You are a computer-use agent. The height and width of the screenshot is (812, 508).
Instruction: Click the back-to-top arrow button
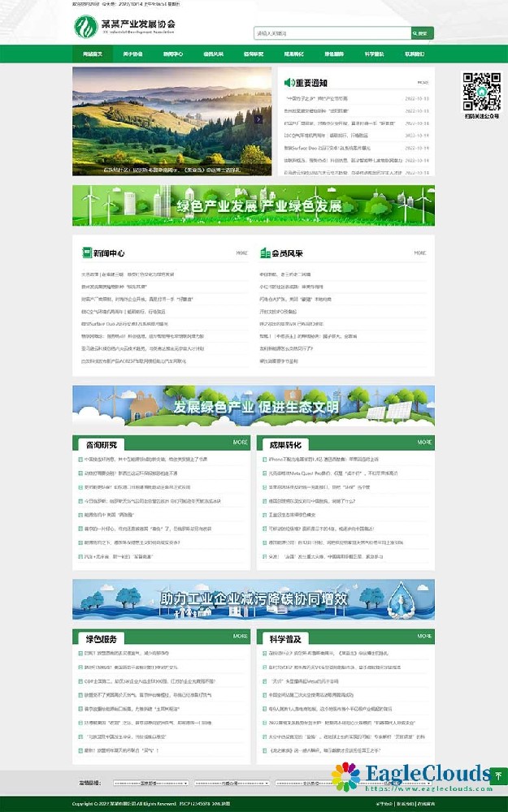(497, 776)
